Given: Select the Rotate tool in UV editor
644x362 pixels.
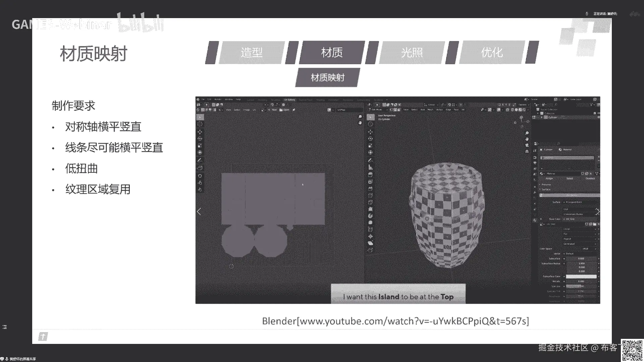Looking at the screenshot, I should (x=200, y=139).
